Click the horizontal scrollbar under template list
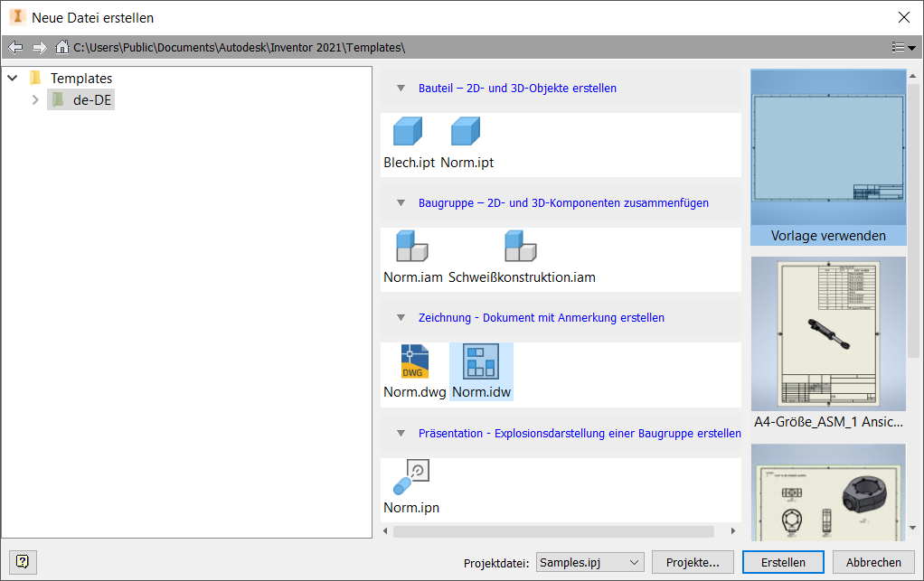The height and width of the screenshot is (581, 924). (553, 531)
